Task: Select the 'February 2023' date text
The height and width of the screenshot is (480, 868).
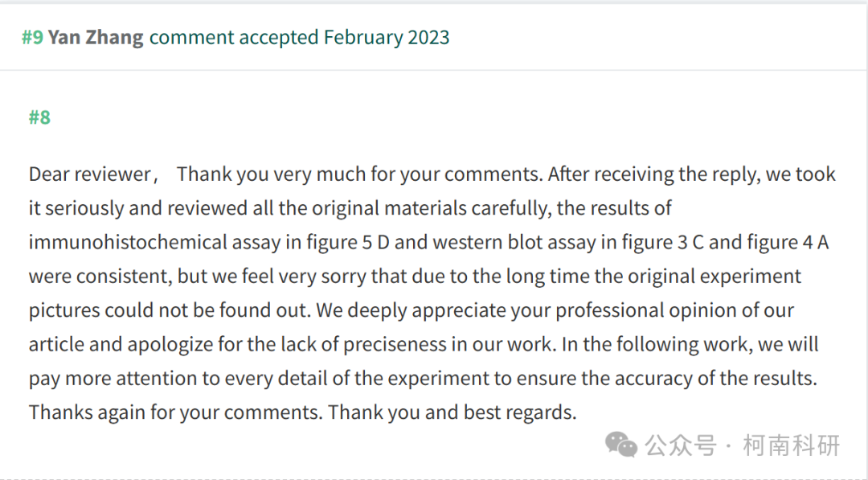Action: click(x=387, y=37)
